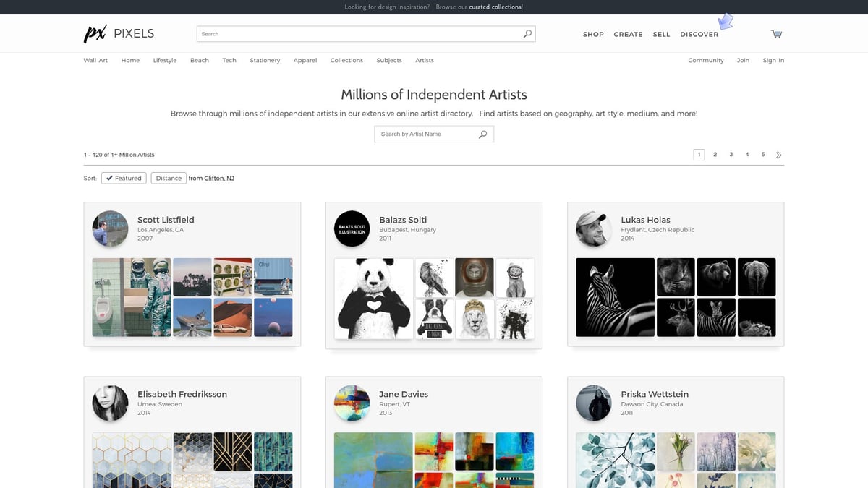Change location from Clifton, NJ
Viewport: 868px width, 488px height.
click(x=219, y=178)
